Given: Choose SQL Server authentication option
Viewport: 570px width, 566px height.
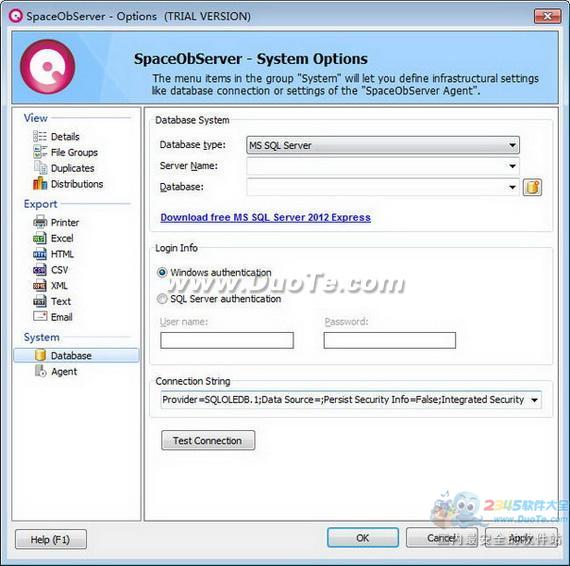Looking at the screenshot, I should [162, 299].
